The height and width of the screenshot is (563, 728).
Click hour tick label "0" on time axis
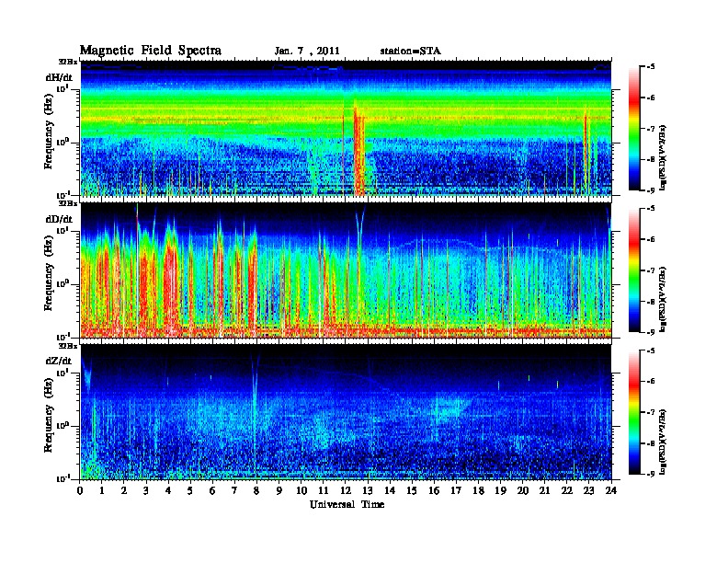80,490
